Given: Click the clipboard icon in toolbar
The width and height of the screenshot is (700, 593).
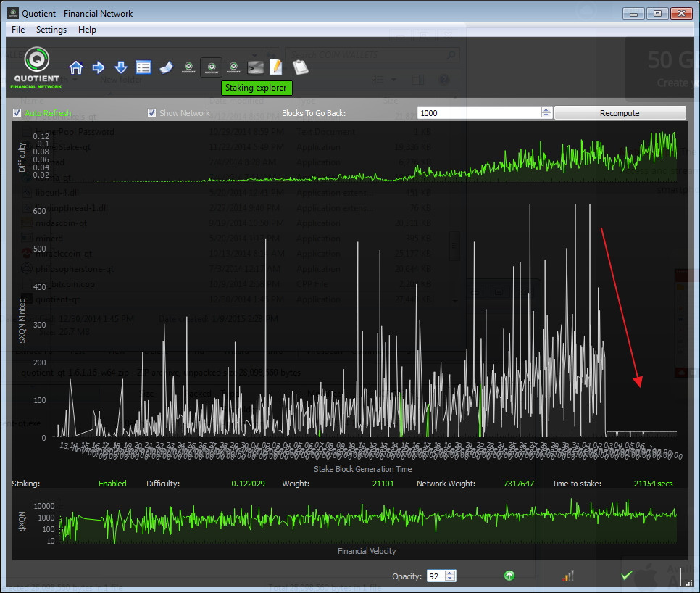Looking at the screenshot, I should tap(301, 67).
